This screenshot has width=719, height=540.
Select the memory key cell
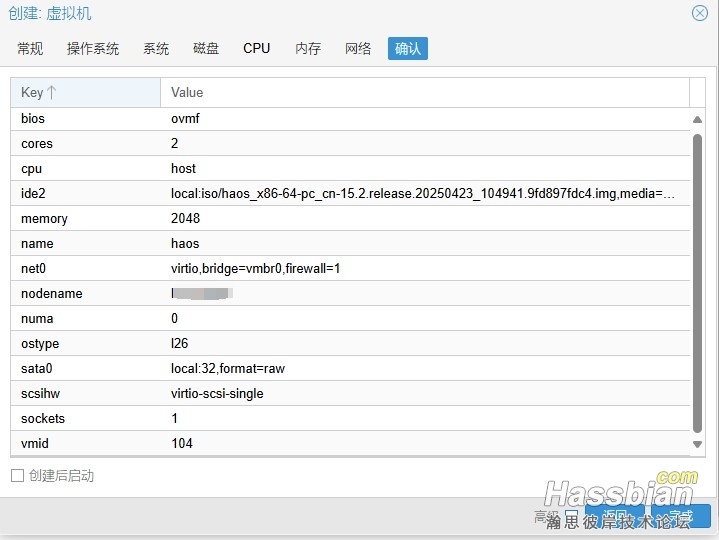85,219
